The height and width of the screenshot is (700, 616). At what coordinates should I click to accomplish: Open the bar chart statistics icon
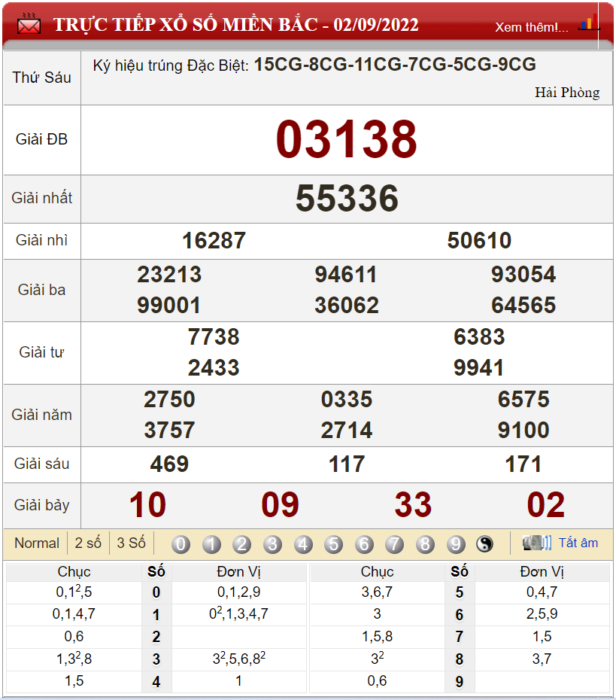588,23
